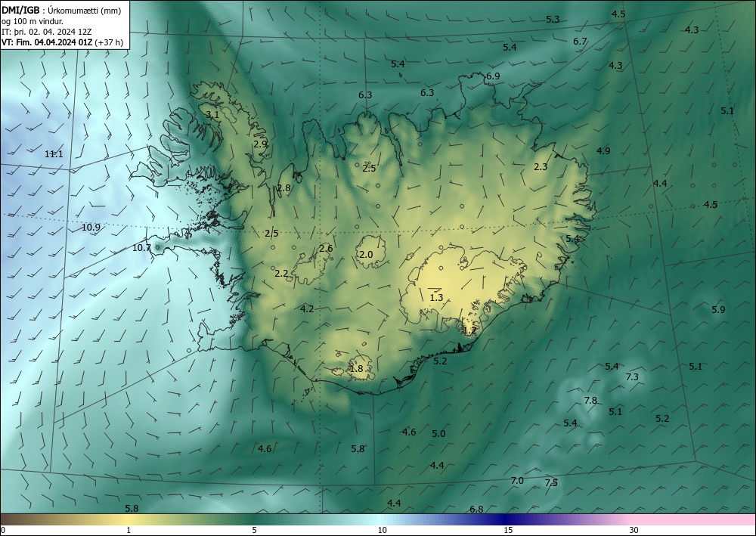Click the 6.8 value at the bottom edge

[476, 509]
